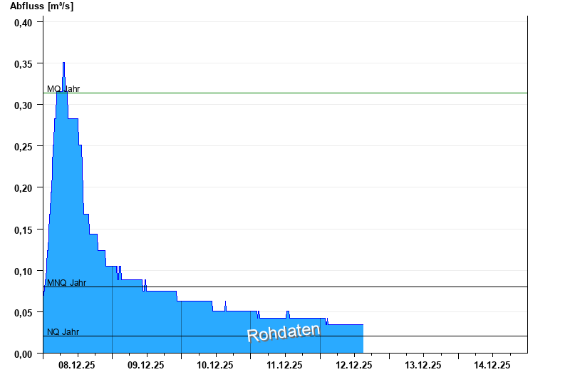Click the MQ Jahr threshold label
The height and width of the screenshot is (392, 570).
[63, 89]
